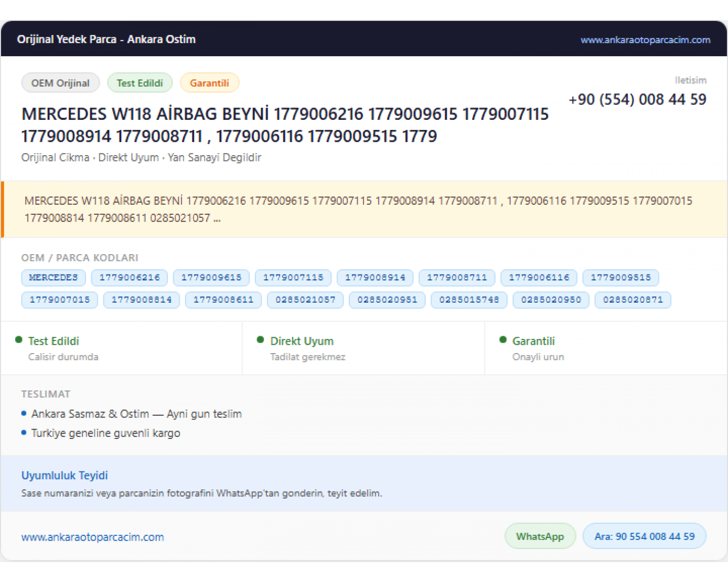The width and height of the screenshot is (728, 582).
Task: Click the green dot beside the Garantili feature
Action: [x=503, y=340]
